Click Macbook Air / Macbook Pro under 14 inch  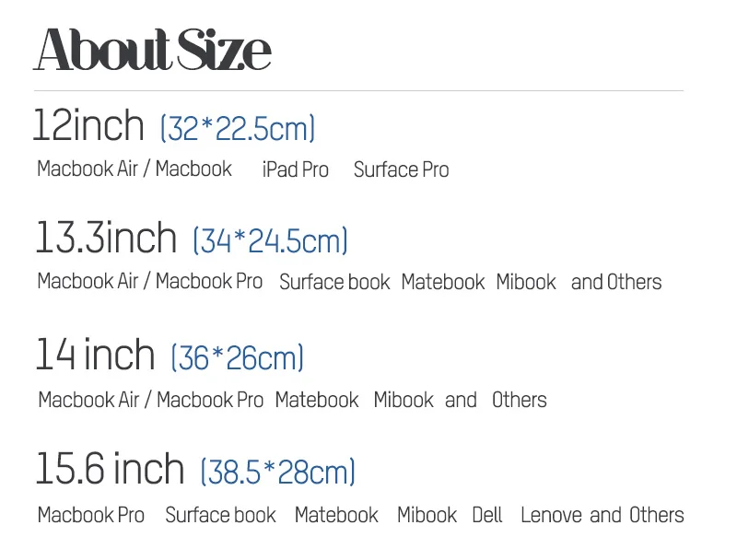(150, 400)
